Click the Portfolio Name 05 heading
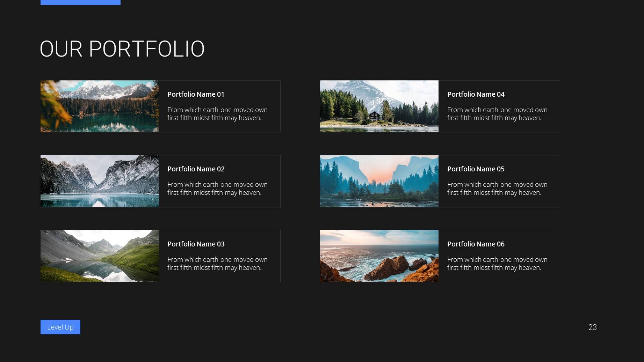The width and height of the screenshot is (644, 362). pos(476,169)
